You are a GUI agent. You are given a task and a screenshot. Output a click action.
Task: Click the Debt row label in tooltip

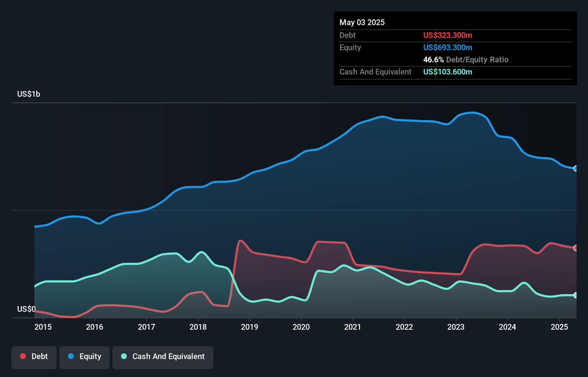tap(347, 35)
